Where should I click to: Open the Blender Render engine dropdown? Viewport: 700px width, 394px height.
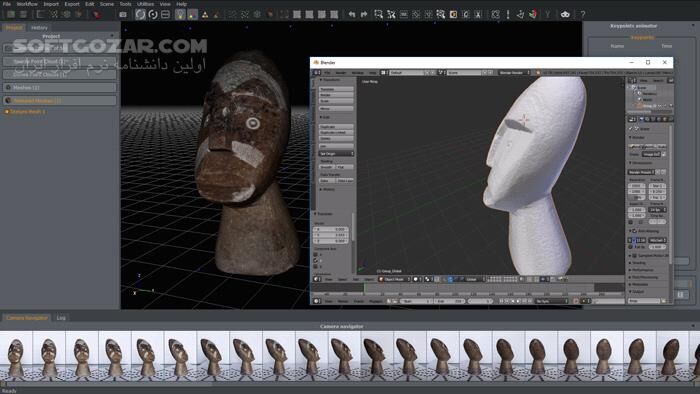513,72
